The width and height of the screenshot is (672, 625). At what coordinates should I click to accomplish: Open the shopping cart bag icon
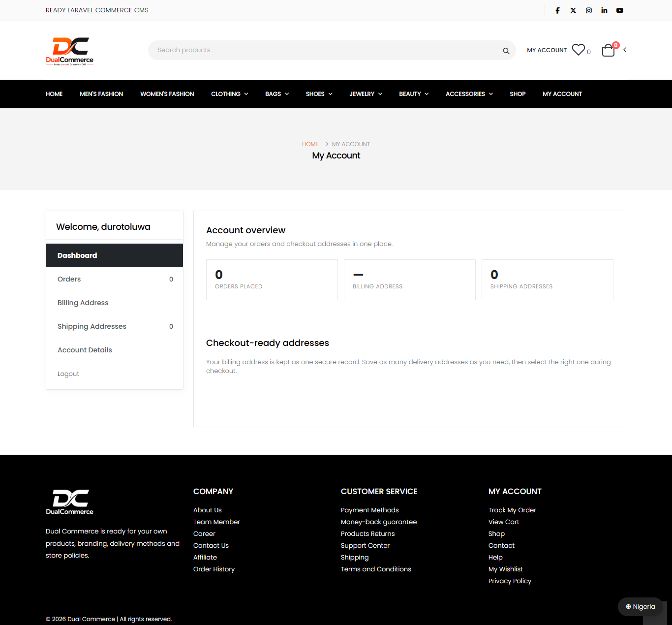click(x=609, y=50)
